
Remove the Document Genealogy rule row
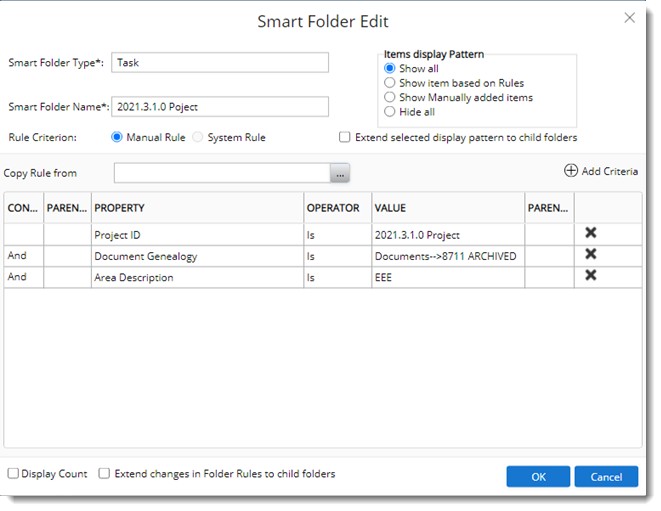590,255
